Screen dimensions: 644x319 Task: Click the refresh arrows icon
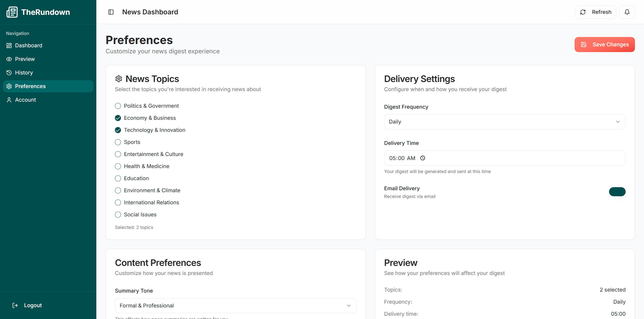(583, 12)
